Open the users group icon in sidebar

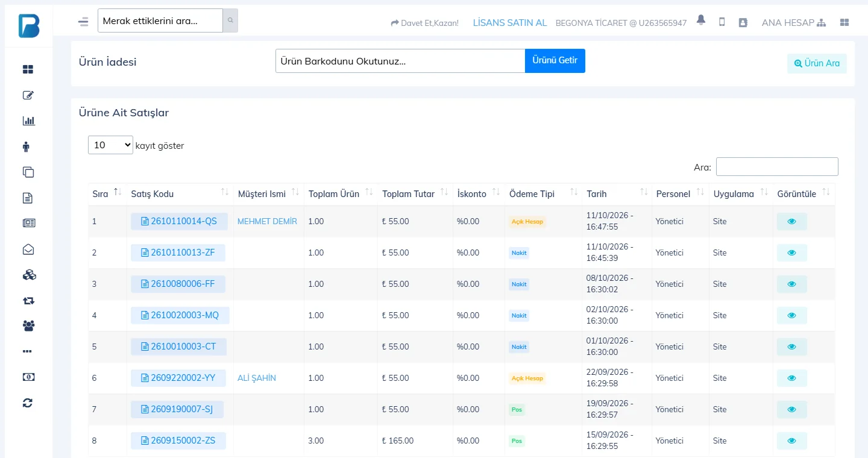coord(28,326)
